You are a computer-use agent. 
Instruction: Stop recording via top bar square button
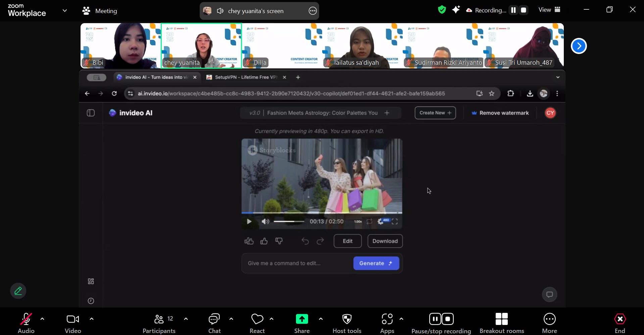(523, 10)
